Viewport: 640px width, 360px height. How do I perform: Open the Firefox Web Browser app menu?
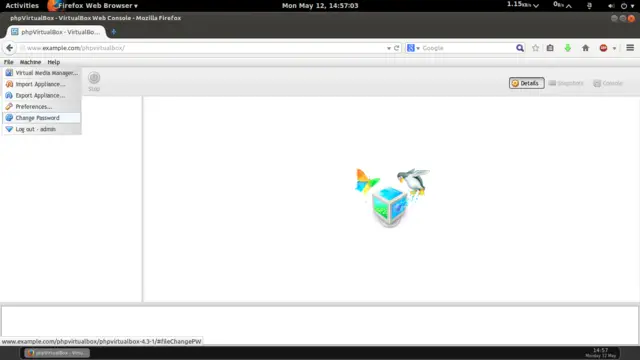coord(93,5)
